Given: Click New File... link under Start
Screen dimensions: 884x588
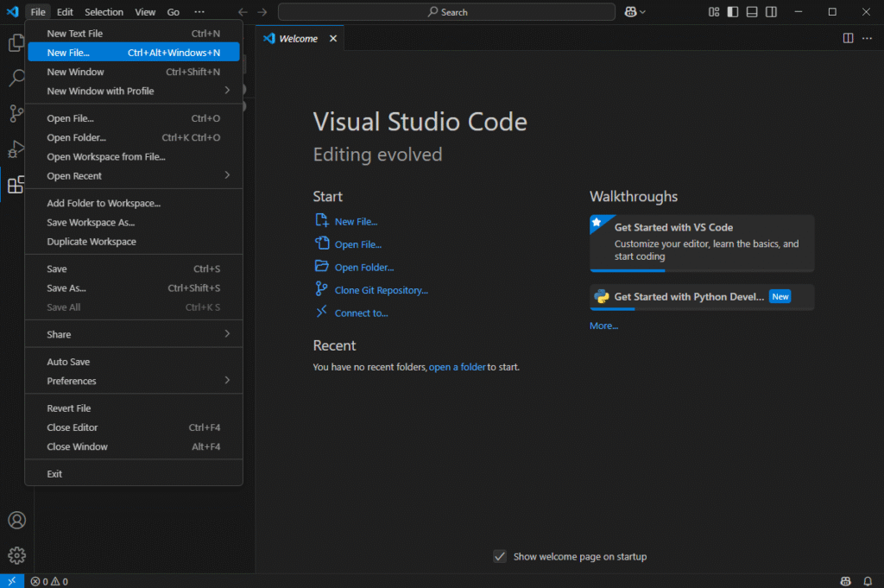Looking at the screenshot, I should tap(356, 222).
